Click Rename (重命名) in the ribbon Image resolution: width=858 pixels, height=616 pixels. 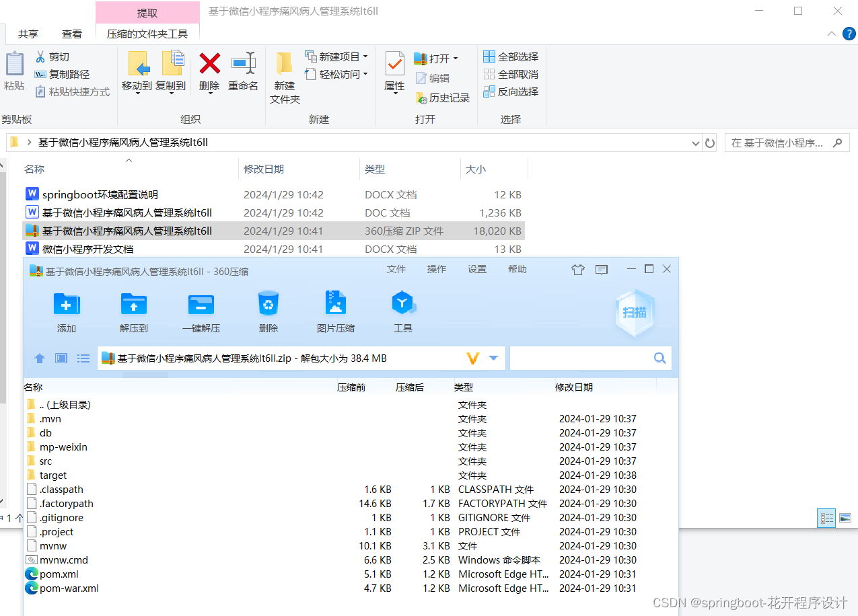tap(243, 72)
